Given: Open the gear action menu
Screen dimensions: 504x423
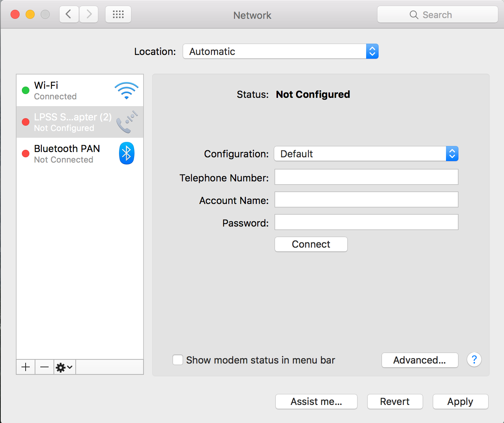Looking at the screenshot, I should 61,367.
